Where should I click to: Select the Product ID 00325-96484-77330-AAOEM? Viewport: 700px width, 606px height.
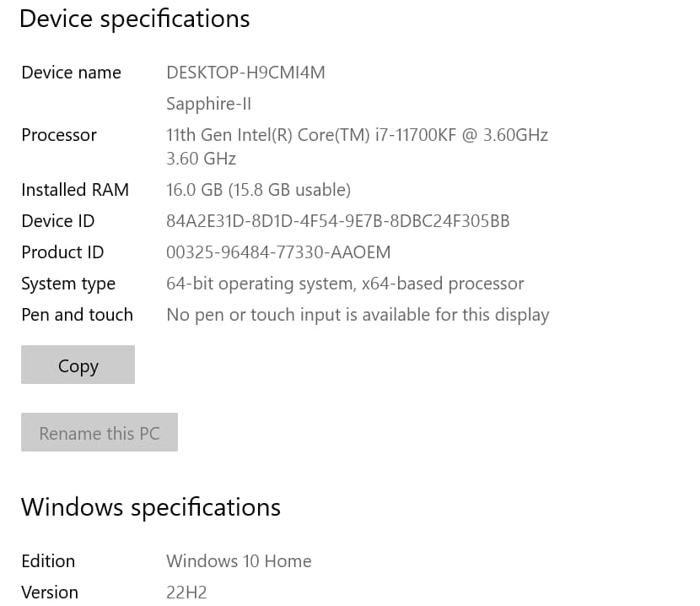(x=278, y=252)
